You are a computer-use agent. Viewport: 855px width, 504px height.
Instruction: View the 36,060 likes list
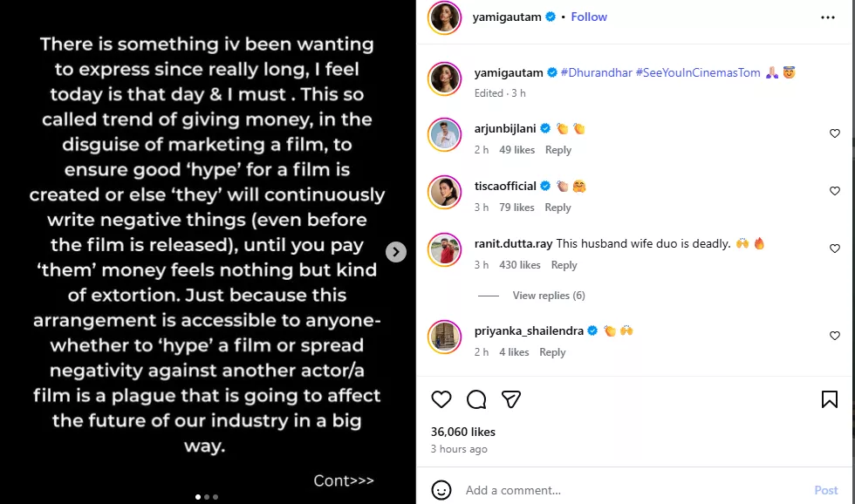click(463, 432)
